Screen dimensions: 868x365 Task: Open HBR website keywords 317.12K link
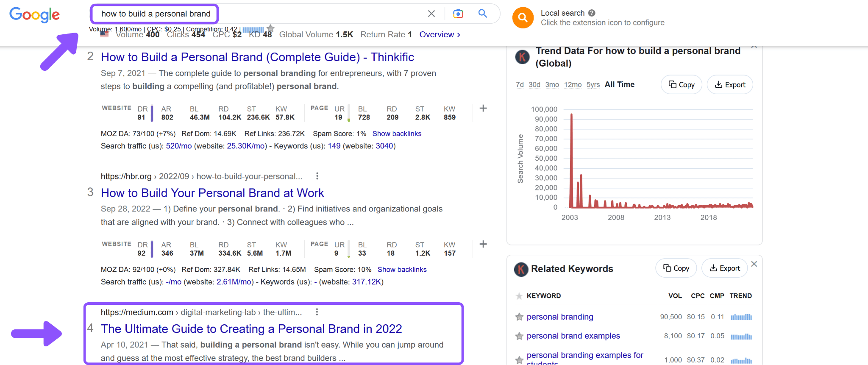click(x=367, y=282)
